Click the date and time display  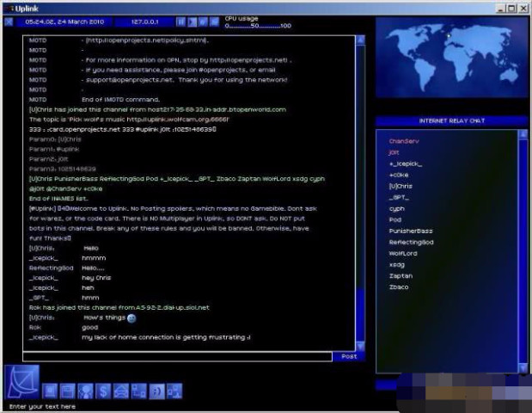(x=64, y=21)
